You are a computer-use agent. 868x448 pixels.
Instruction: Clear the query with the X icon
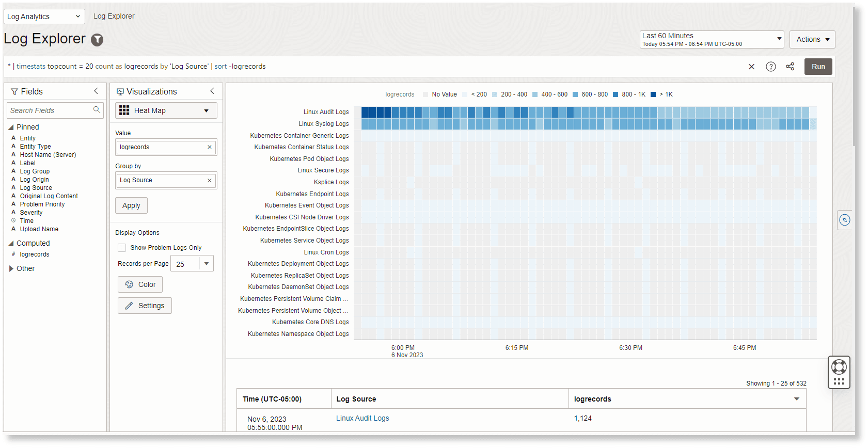751,67
